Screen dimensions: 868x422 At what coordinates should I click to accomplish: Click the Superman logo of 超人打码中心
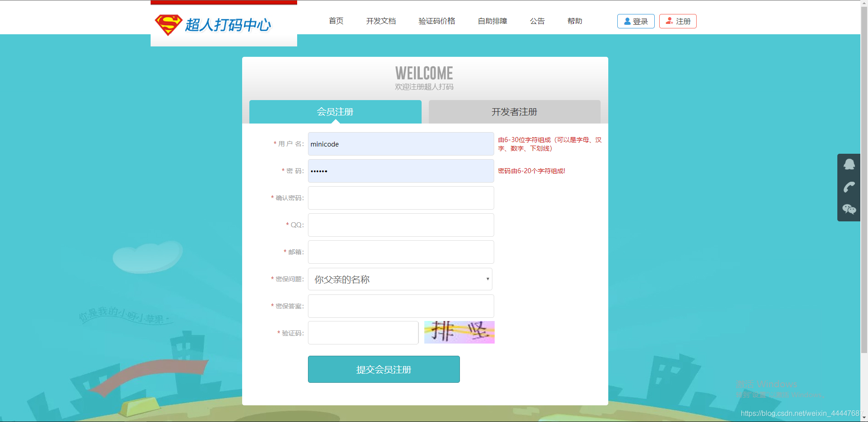coord(213,24)
